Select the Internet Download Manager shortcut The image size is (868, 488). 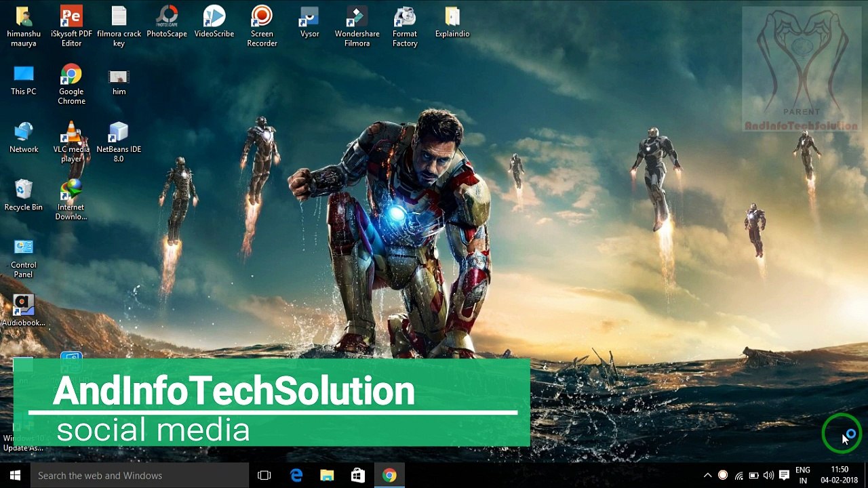71,200
